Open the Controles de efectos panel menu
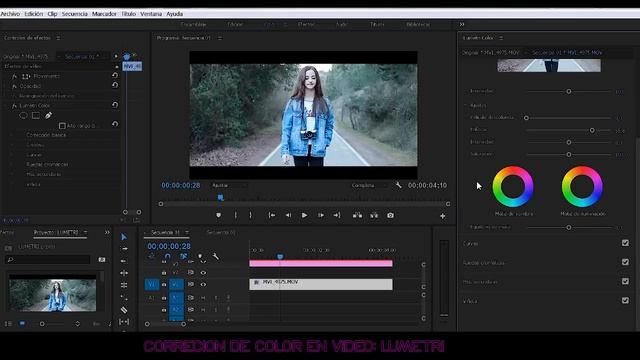 58,38
